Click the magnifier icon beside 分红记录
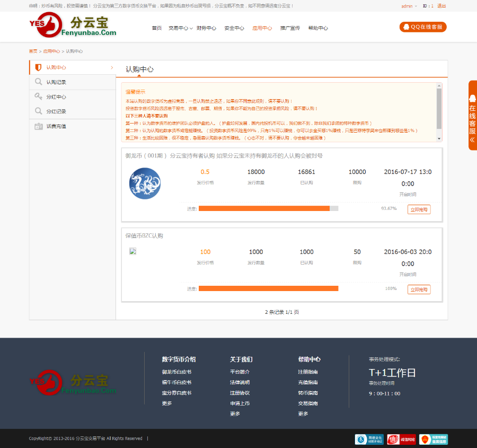Viewport: 477px width, 448px height. tap(38, 111)
